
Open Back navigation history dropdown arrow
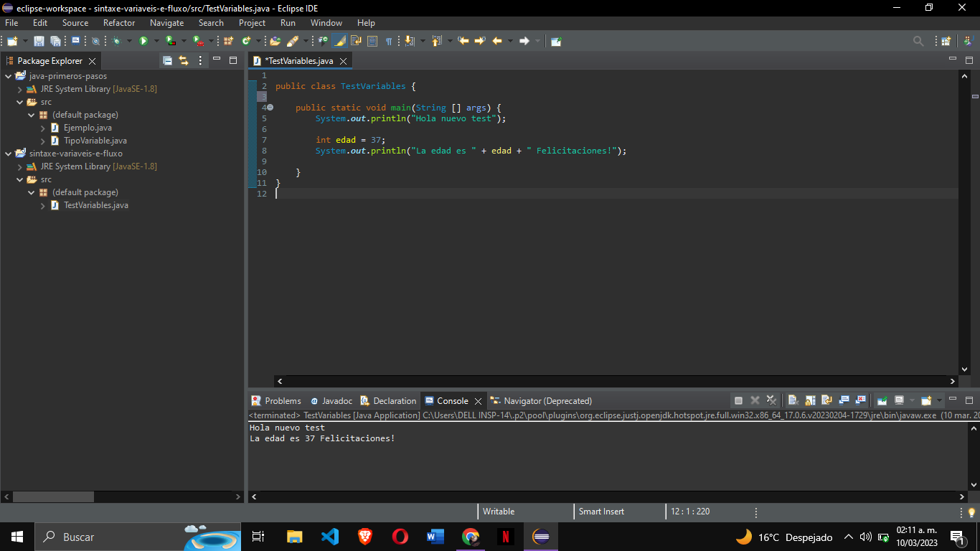tap(510, 41)
